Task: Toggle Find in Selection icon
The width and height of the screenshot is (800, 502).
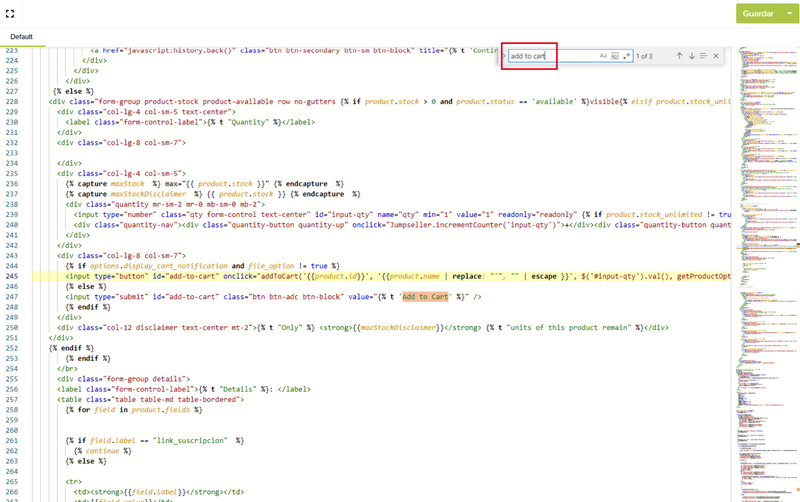Action: [703, 56]
